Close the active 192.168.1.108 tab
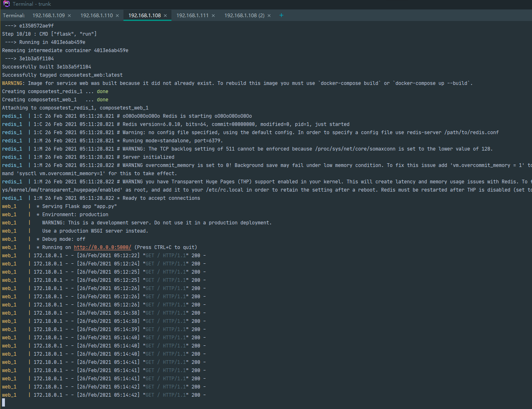This screenshot has width=532, height=409. click(x=165, y=16)
